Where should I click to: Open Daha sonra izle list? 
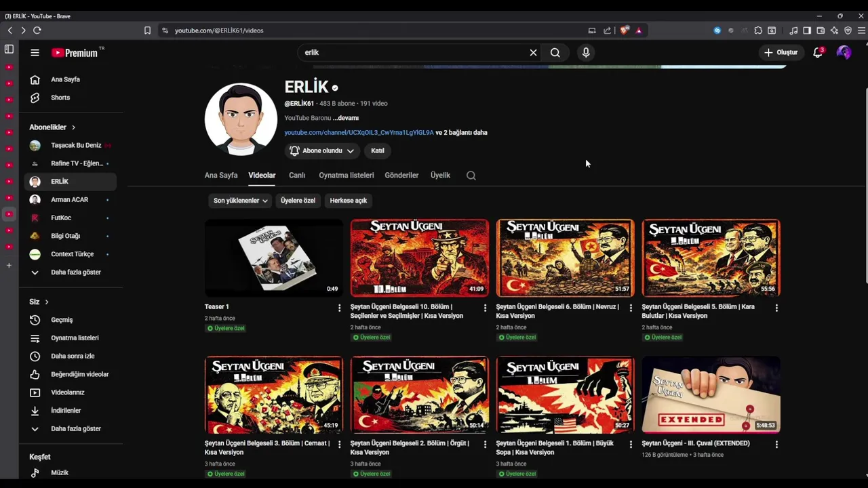click(71, 356)
